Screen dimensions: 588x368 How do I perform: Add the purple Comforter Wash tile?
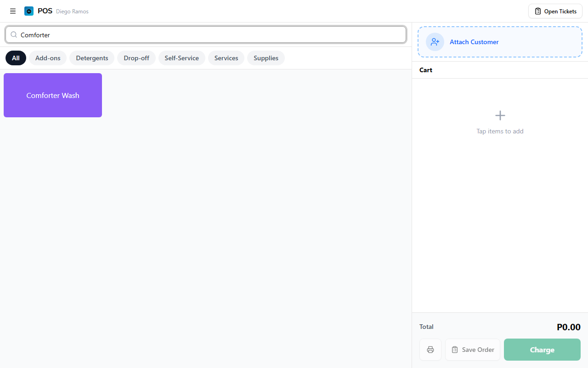[53, 95]
